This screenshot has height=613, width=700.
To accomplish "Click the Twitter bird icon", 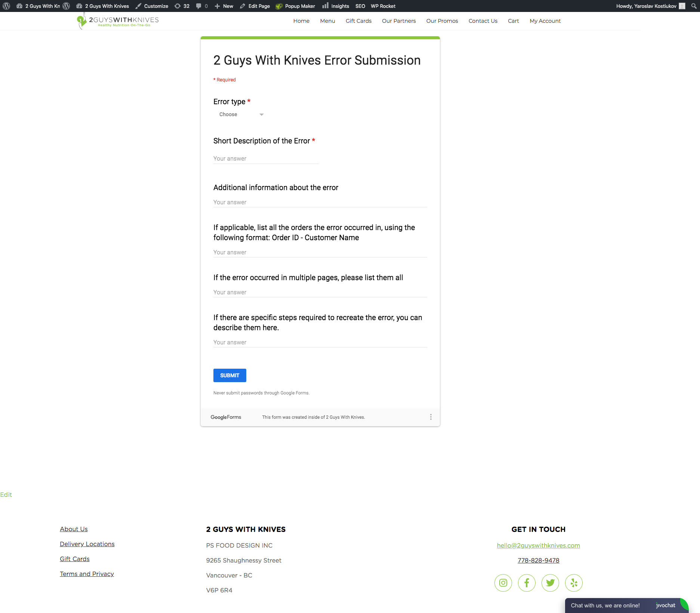I will [x=550, y=583].
